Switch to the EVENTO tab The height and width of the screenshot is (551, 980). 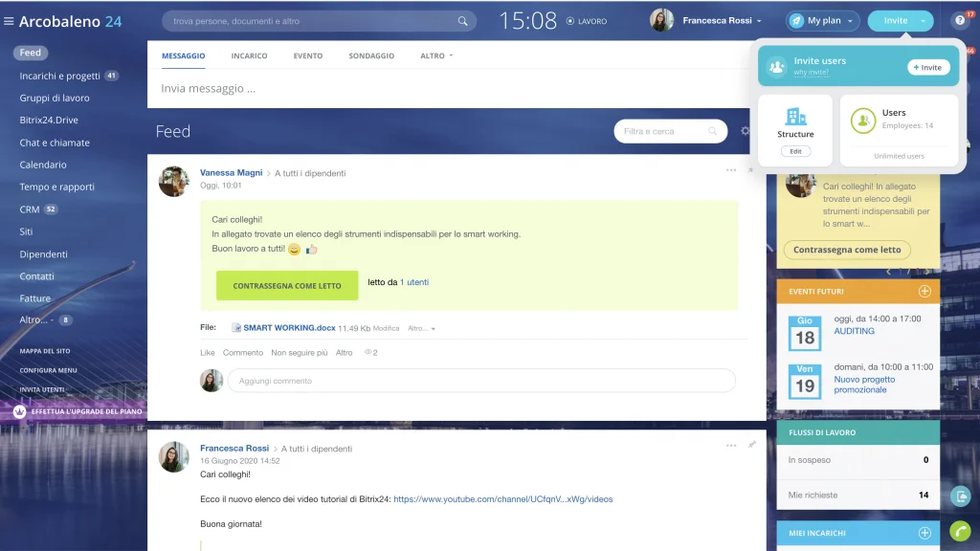tap(308, 55)
